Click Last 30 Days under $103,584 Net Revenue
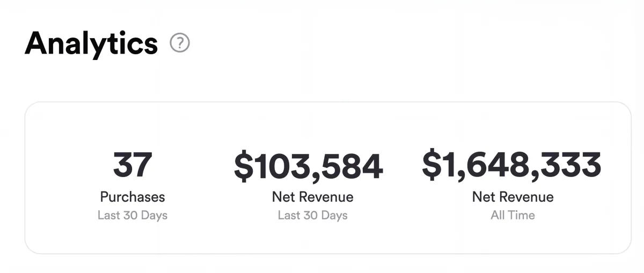 point(312,216)
